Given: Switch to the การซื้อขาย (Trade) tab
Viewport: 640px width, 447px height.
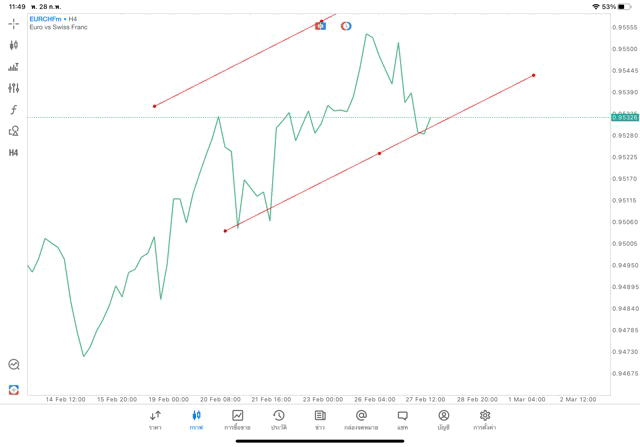Looking at the screenshot, I should pos(237,419).
